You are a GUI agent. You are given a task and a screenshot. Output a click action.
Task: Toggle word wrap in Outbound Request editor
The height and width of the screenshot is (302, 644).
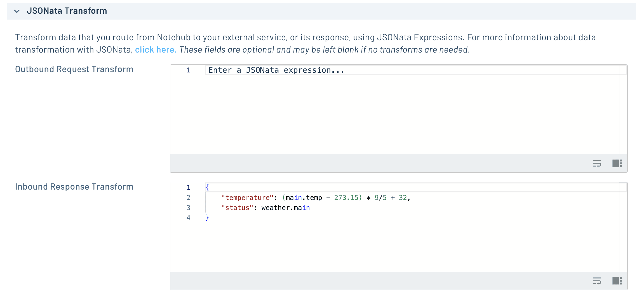point(597,163)
